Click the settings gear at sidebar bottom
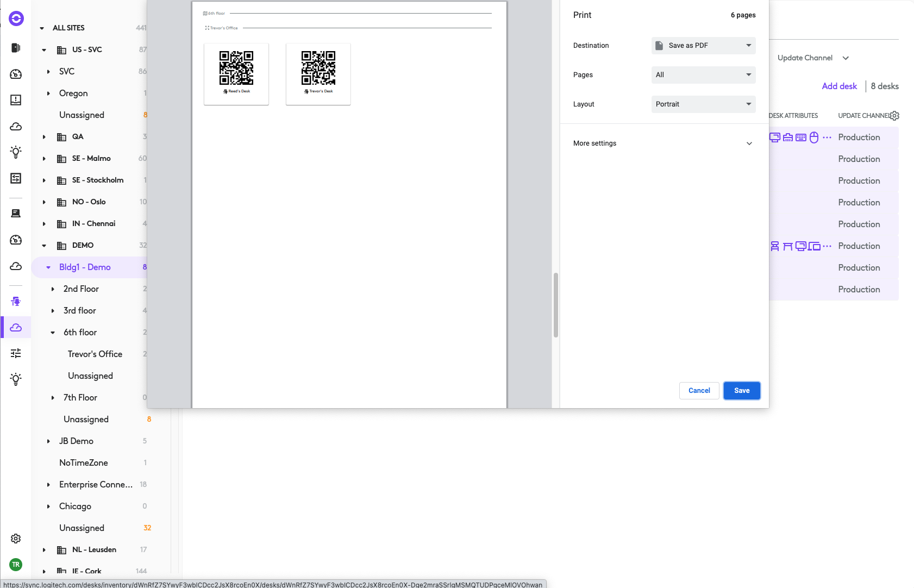The height and width of the screenshot is (588, 914). pyautogui.click(x=16, y=539)
